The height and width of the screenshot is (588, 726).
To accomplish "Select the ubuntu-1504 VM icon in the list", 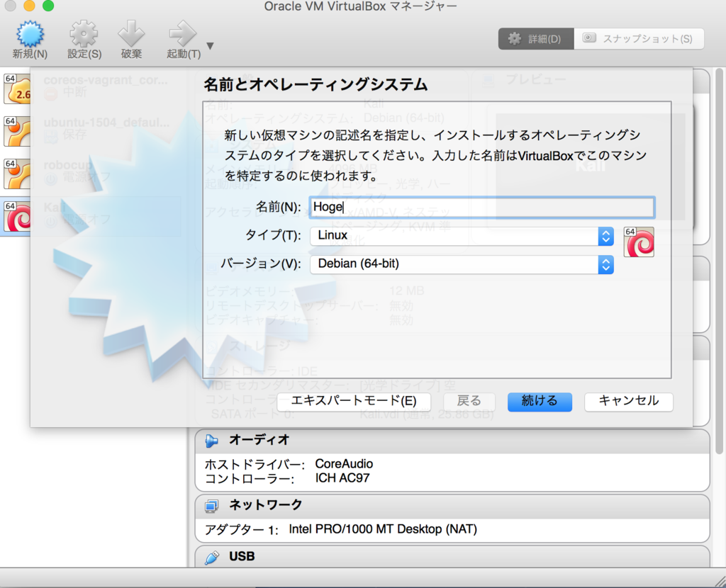I will (17, 131).
